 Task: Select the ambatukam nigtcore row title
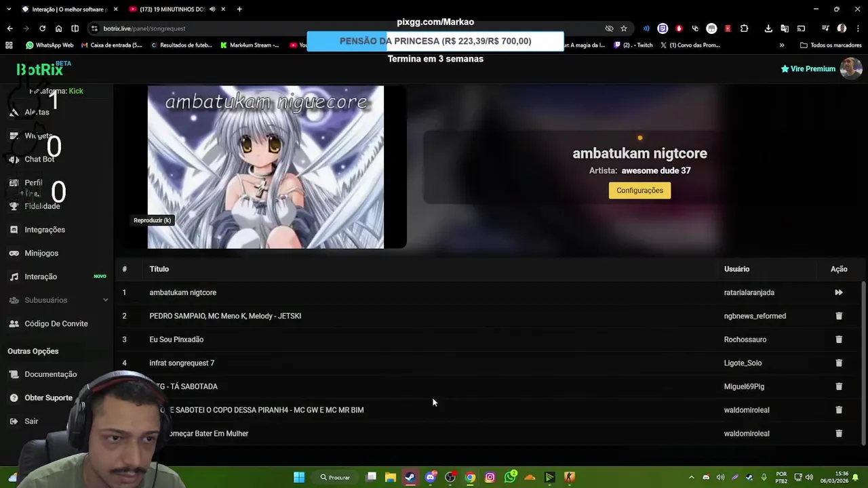(x=183, y=293)
